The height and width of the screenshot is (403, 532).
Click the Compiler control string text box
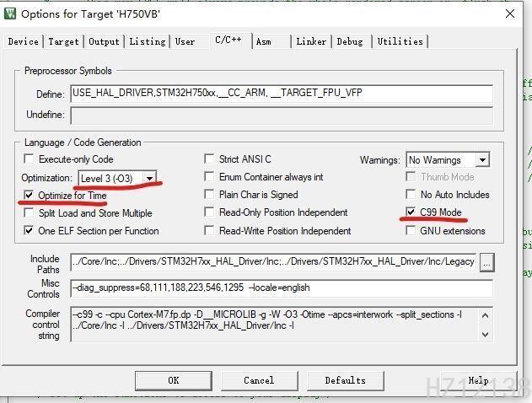[x=282, y=324]
